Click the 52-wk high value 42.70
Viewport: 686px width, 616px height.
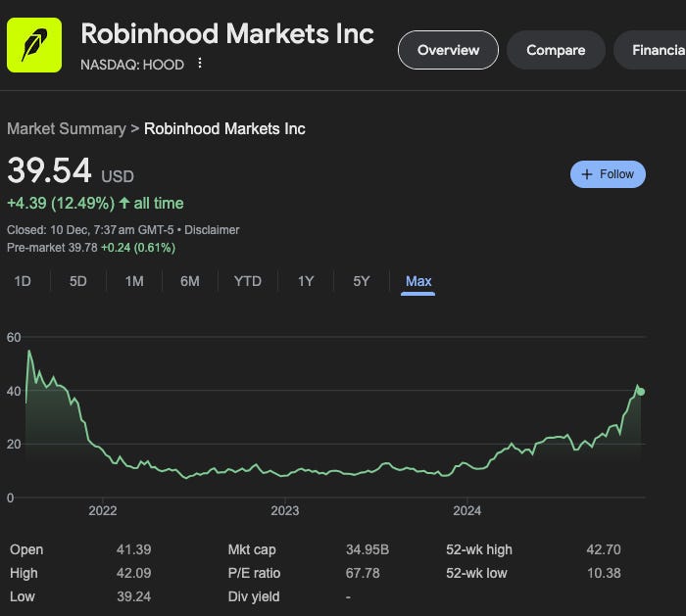tap(604, 549)
